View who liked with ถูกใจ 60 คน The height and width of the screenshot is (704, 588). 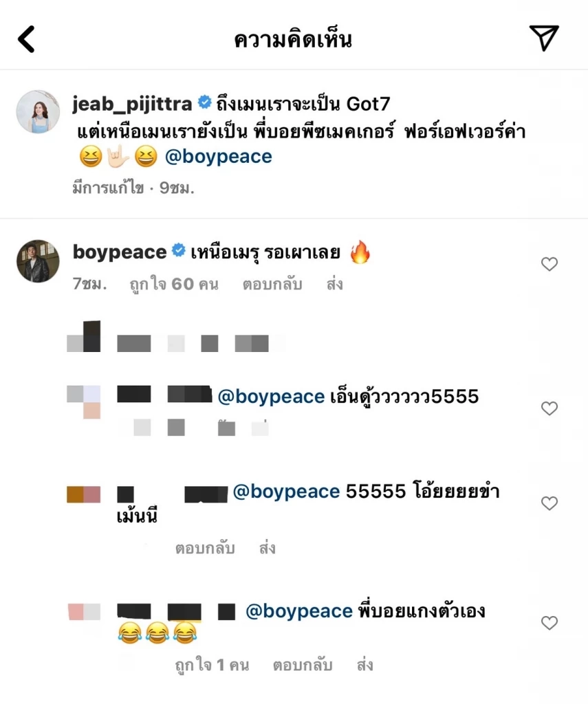coord(174,284)
